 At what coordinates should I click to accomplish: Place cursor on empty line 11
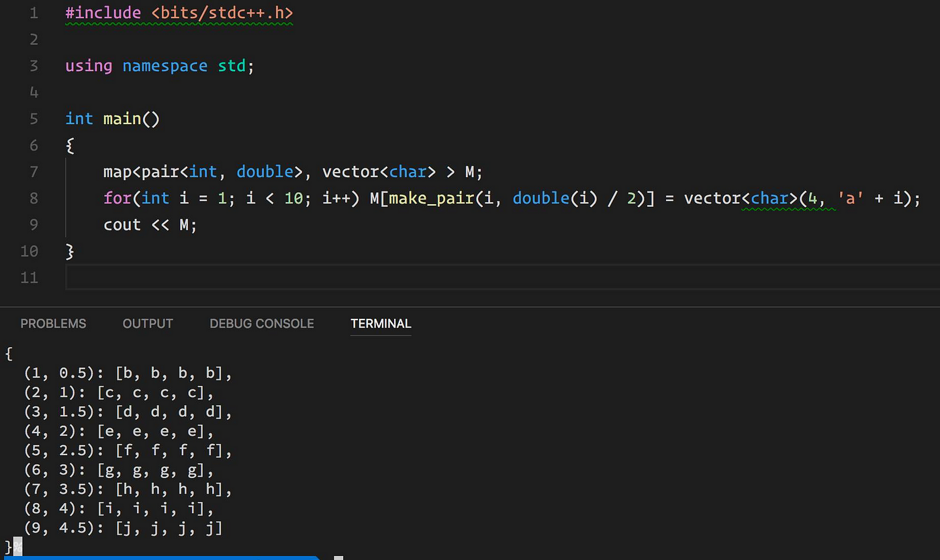pyautogui.click(x=502, y=277)
